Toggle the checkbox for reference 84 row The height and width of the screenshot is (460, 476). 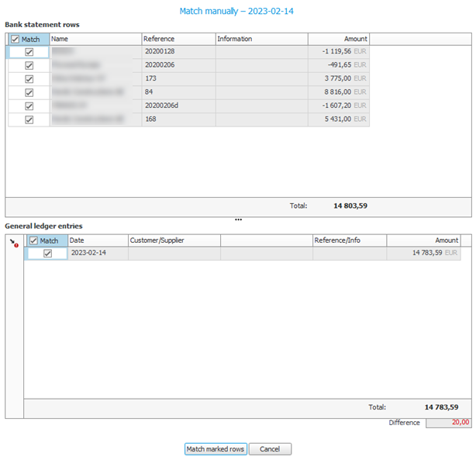[x=29, y=92]
